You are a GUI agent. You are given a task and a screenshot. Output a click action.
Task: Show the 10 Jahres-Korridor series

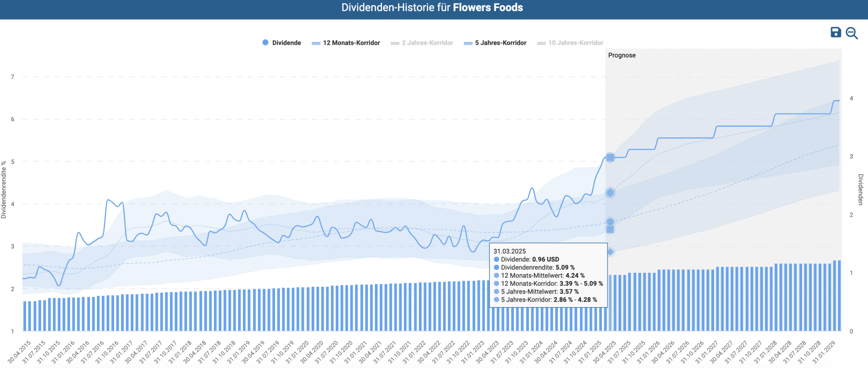[575, 43]
